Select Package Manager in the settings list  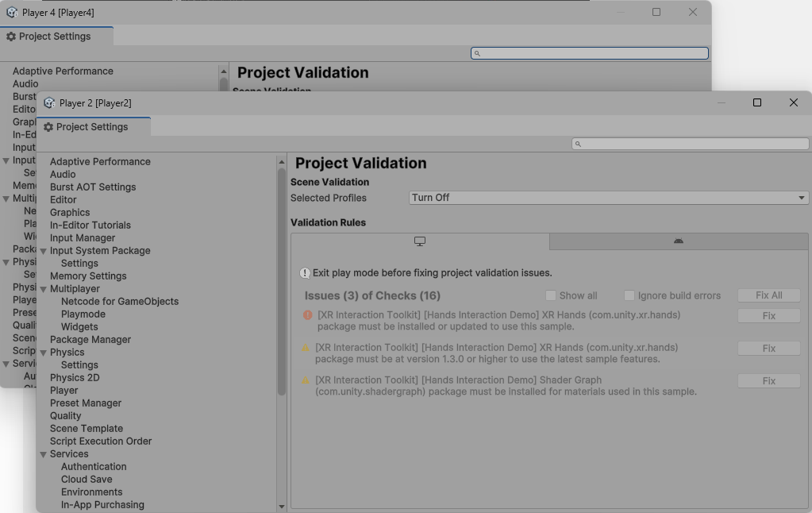coord(89,339)
